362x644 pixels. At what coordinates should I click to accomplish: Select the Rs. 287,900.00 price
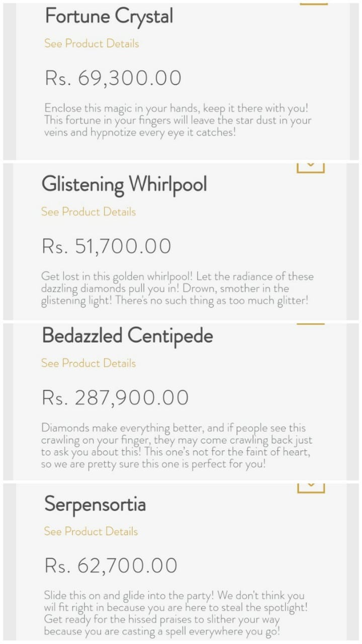115,398
